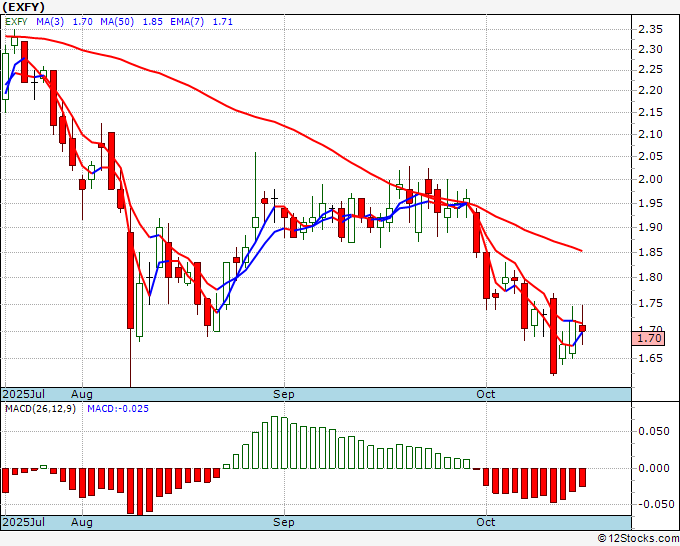Click the 0.000 MACD axis label
The width and height of the screenshot is (680, 546).
pos(654,468)
